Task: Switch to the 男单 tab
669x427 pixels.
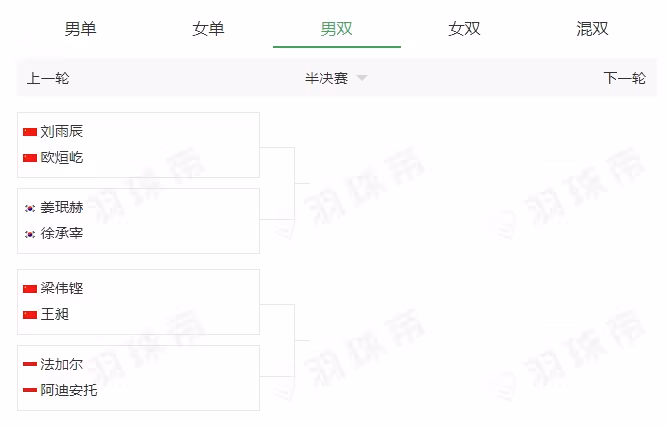Action: click(x=80, y=29)
